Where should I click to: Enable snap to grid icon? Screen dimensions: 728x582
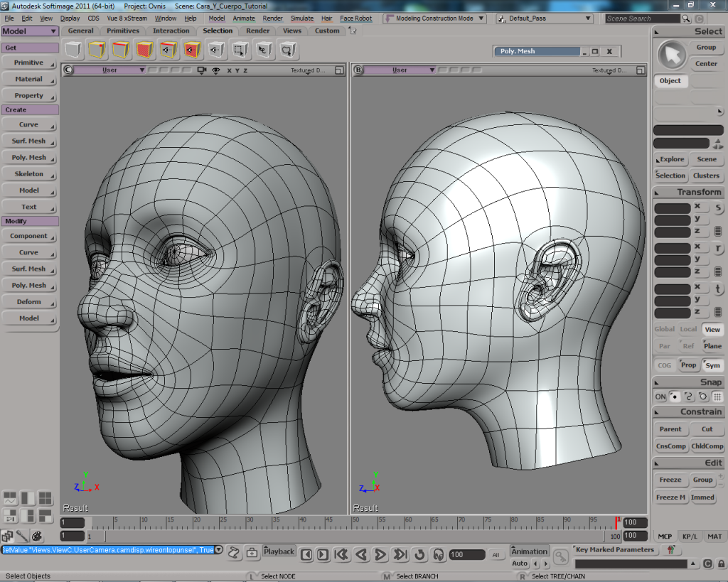click(x=717, y=397)
